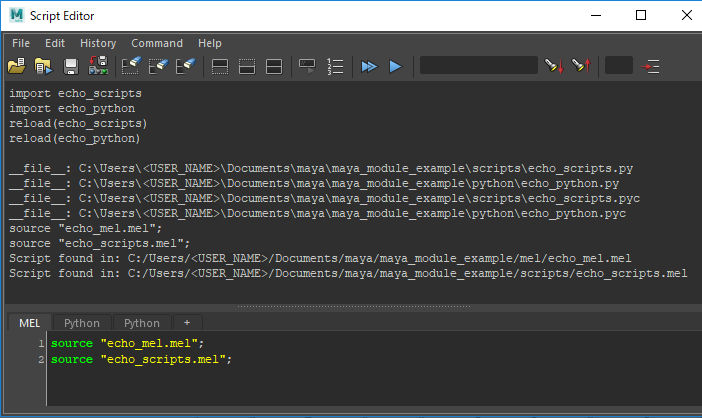Click the Clear Input eraser icon
Image resolution: width=702 pixels, height=418 pixels.
pos(158,66)
